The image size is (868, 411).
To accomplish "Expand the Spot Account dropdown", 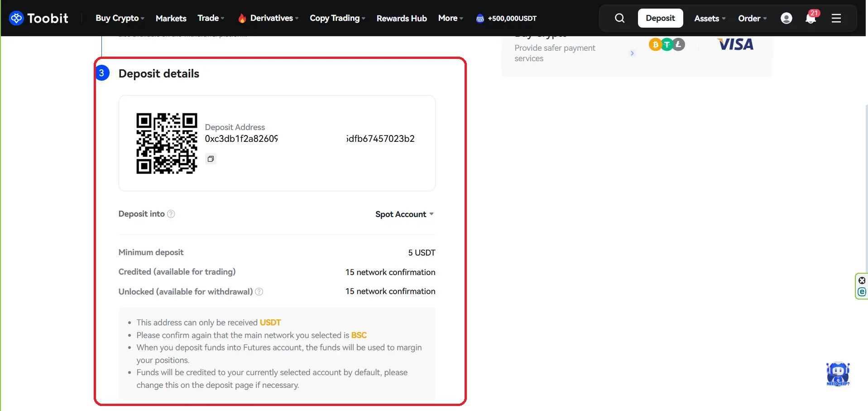I will click(404, 214).
